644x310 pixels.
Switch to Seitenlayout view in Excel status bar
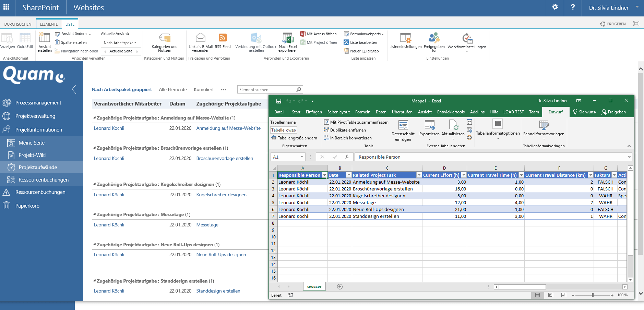coord(551,295)
